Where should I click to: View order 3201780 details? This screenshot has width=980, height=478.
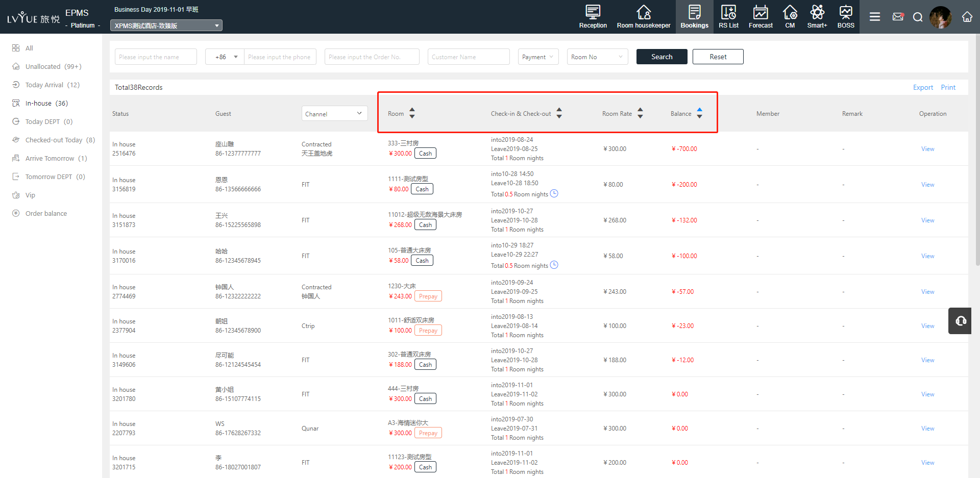click(x=927, y=394)
